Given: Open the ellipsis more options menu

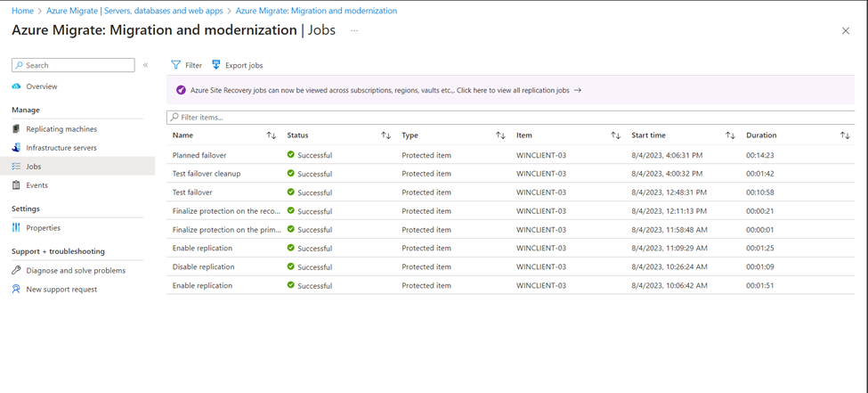Looking at the screenshot, I should 354,30.
